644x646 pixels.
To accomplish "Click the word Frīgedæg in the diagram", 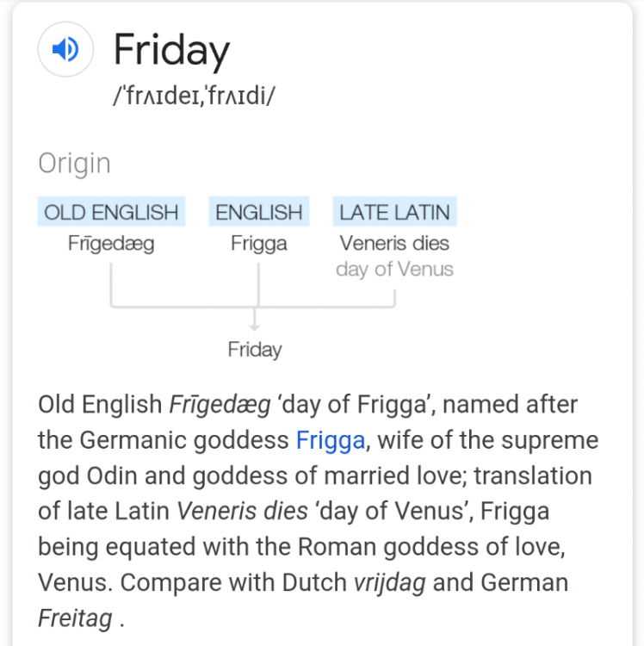I will (x=111, y=244).
